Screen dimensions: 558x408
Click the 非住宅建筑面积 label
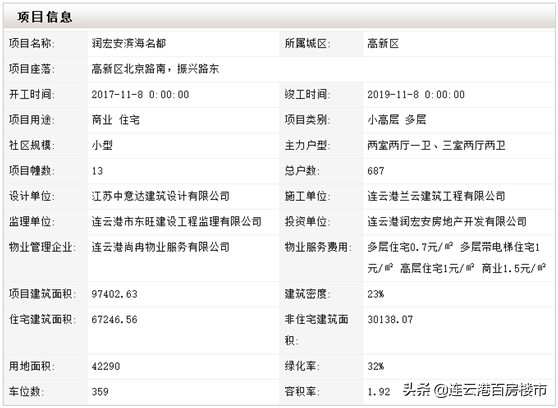[316, 330]
